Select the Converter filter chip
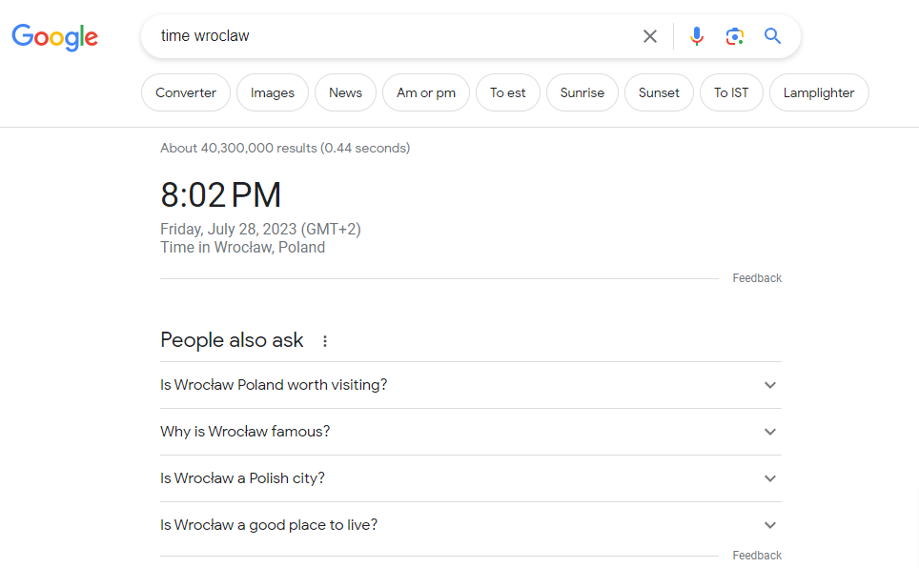This screenshot has width=919, height=588. coord(186,92)
